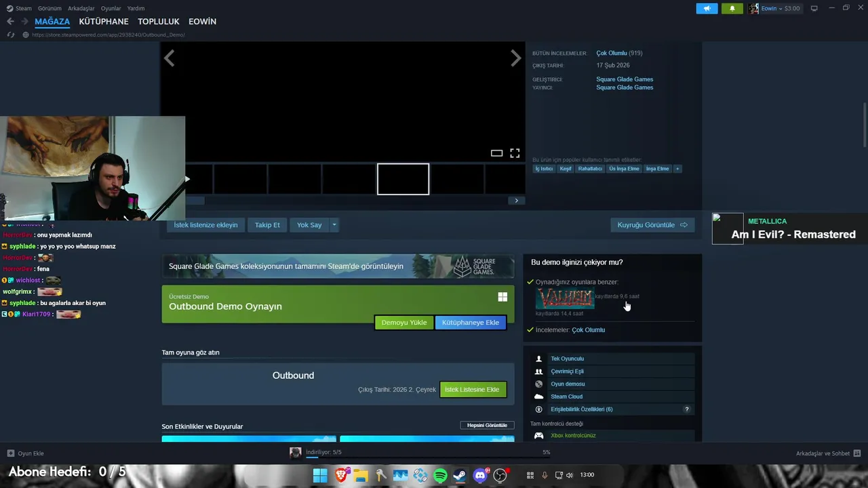868x488 pixels.
Task: Show previous media with left carousel arrow
Action: click(170, 59)
